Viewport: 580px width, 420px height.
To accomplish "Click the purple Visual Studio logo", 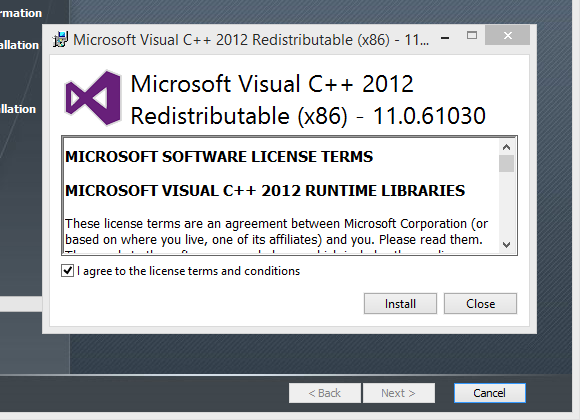I will 93,98.
